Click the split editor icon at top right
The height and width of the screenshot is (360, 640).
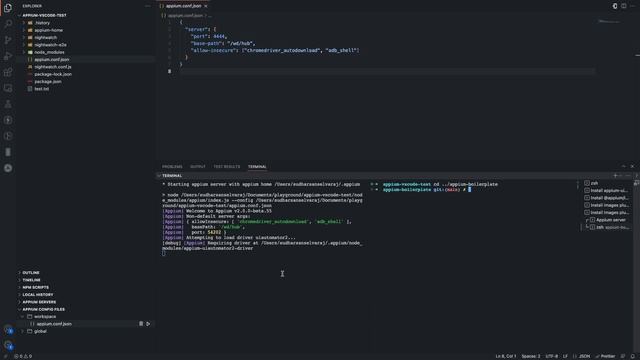624,6
